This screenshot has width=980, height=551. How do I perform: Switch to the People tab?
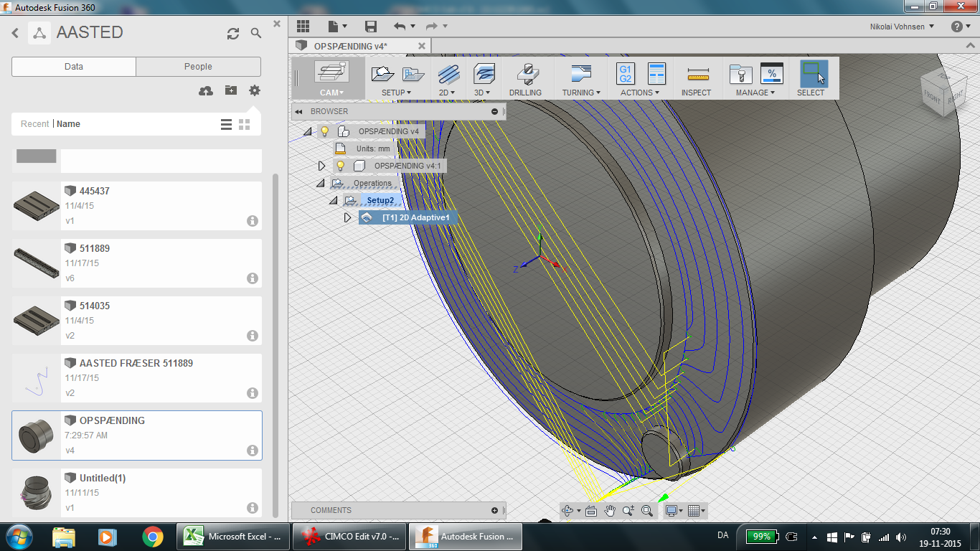(198, 67)
